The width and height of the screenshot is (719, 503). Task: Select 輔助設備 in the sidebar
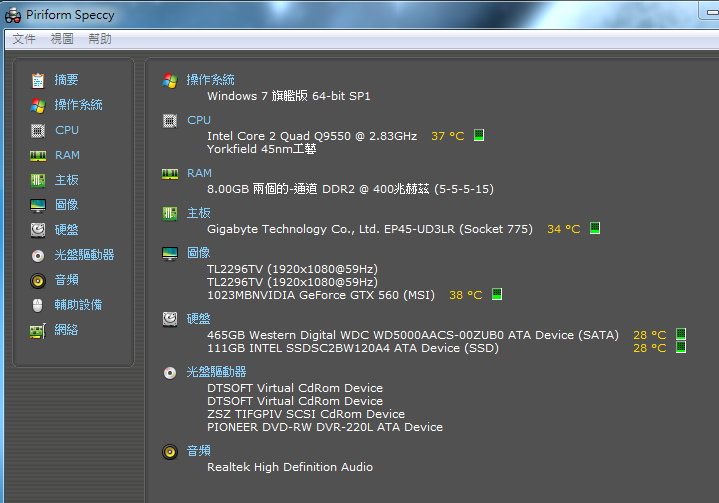[x=78, y=305]
